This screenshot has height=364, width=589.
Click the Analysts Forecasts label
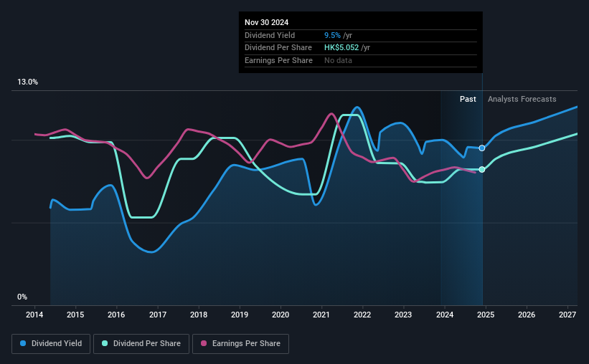pyautogui.click(x=522, y=99)
